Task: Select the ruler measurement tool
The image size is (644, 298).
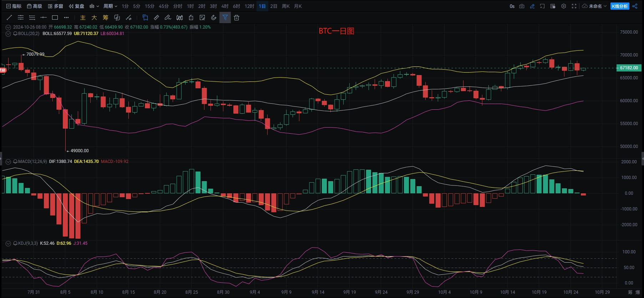Action: tap(157, 18)
